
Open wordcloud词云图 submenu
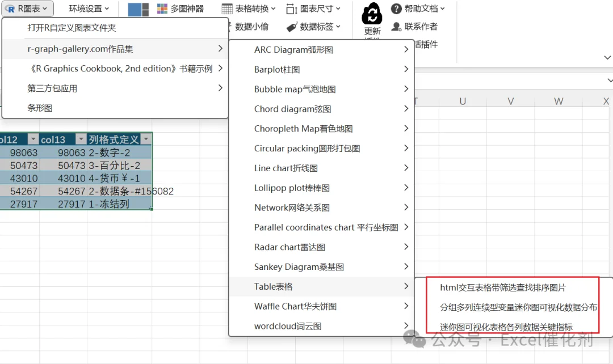pos(321,326)
